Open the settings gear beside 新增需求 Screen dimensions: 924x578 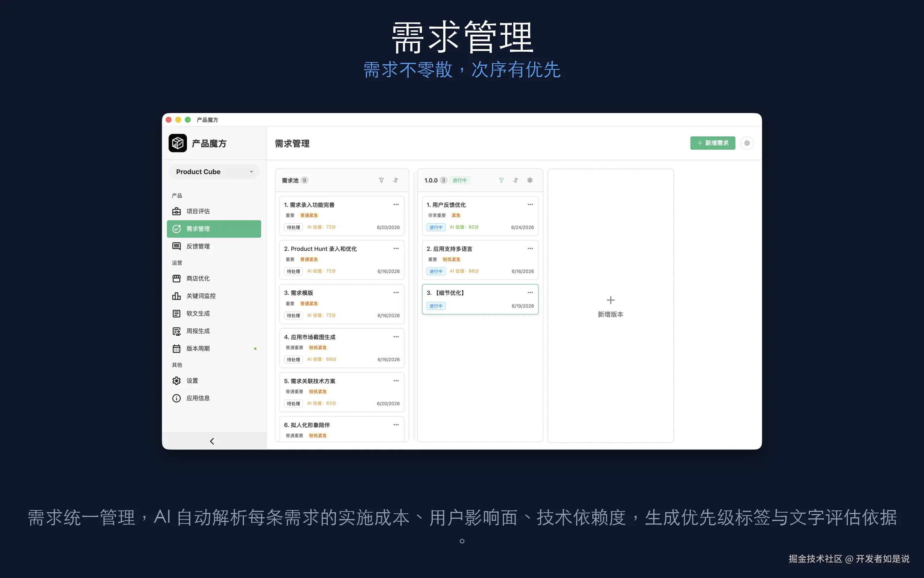[747, 143]
